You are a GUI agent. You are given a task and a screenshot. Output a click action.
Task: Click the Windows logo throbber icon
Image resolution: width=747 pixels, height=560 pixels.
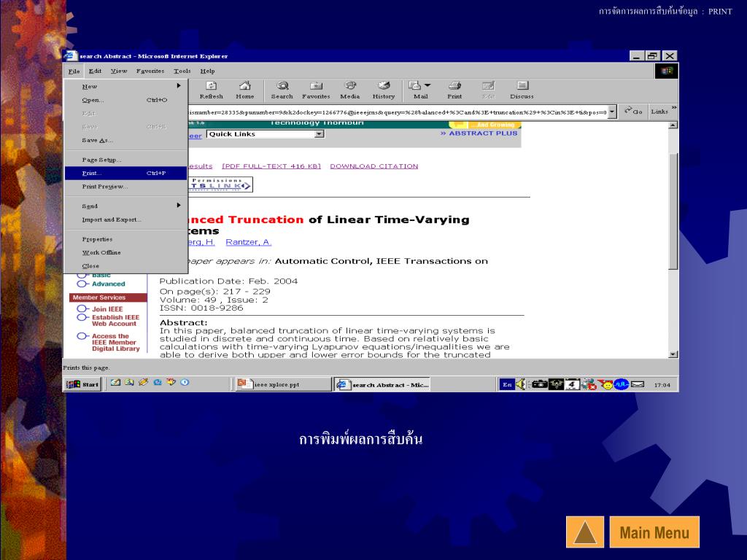[x=666, y=71]
